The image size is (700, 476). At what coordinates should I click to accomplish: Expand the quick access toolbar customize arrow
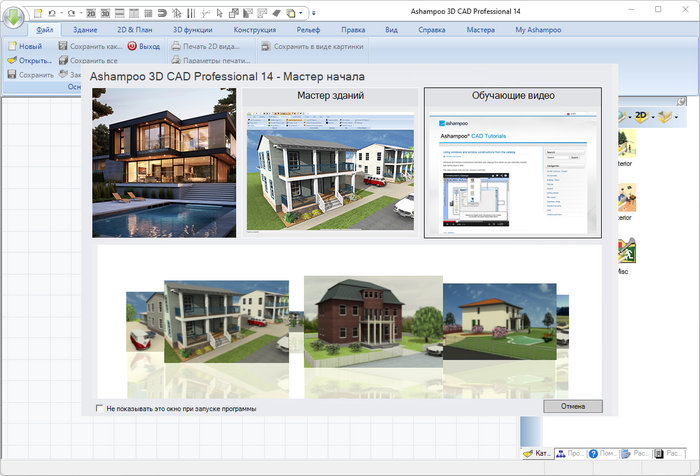click(x=314, y=13)
